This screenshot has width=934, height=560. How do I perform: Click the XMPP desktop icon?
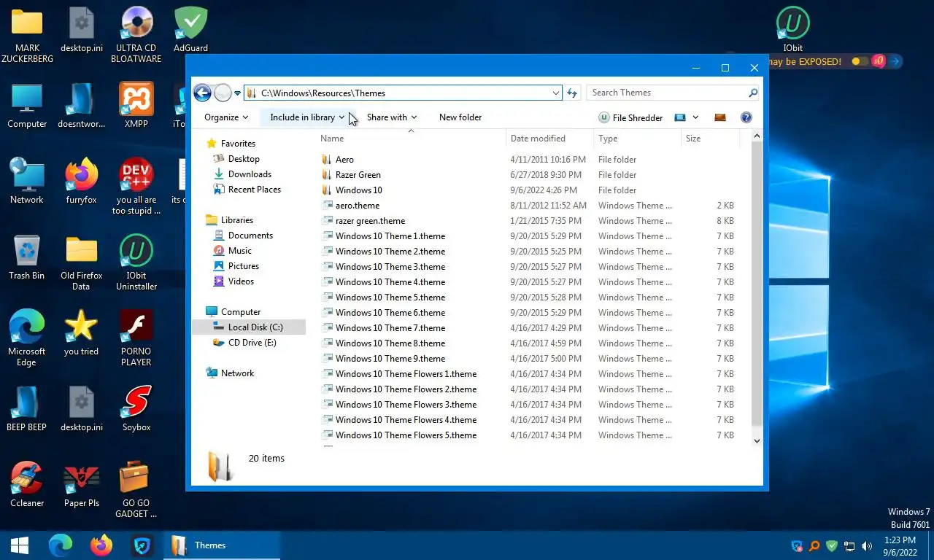tap(136, 105)
